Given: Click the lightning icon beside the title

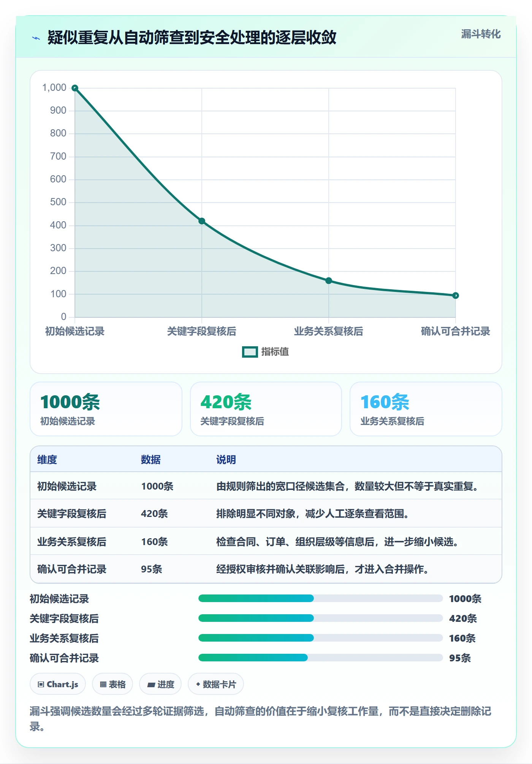Looking at the screenshot, I should click(x=36, y=38).
